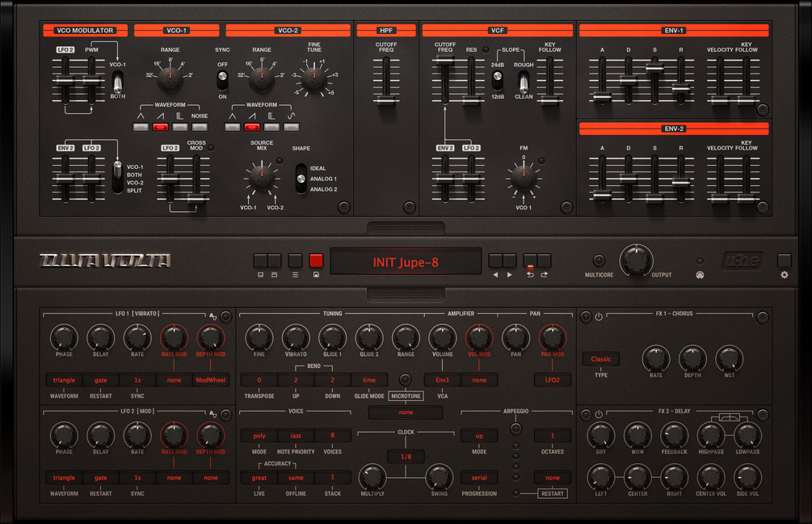This screenshot has width=812, height=524.
Task: Click the redo button
Action: 544,260
